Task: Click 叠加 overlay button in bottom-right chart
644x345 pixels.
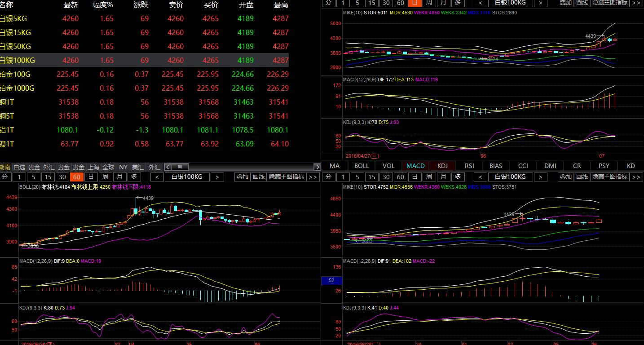Action: (566, 177)
